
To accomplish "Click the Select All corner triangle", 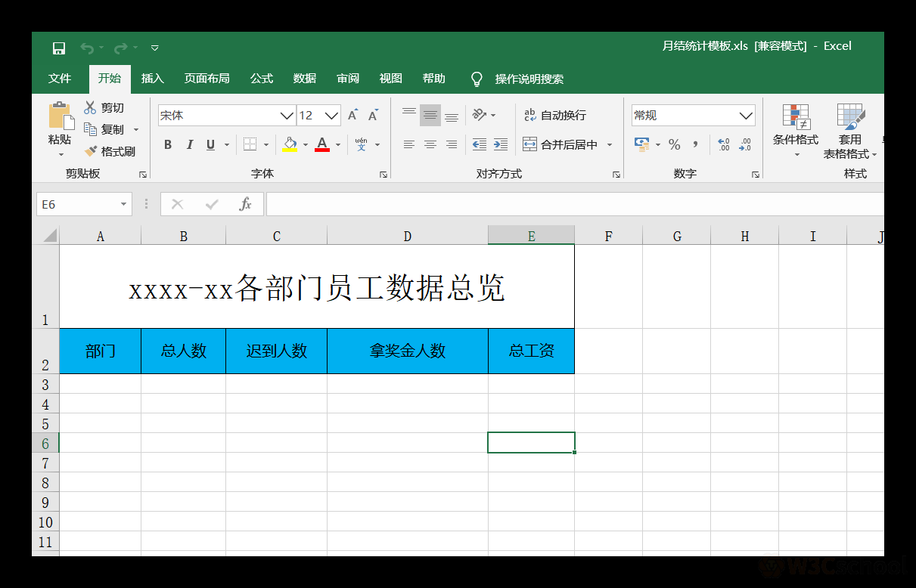I will (x=49, y=236).
